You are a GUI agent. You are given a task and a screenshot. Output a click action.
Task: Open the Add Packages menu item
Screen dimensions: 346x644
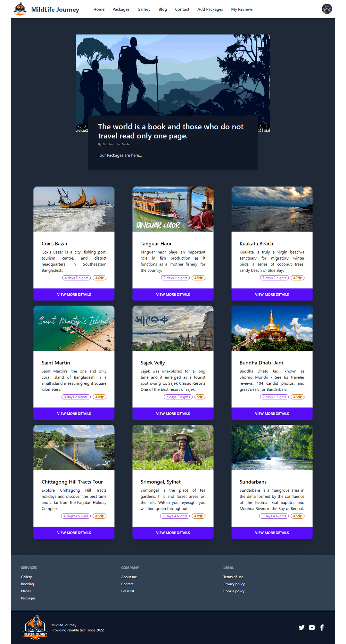pyautogui.click(x=210, y=9)
